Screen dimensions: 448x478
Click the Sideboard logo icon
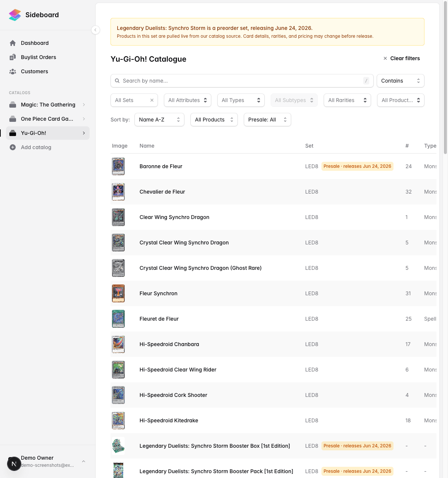click(15, 15)
